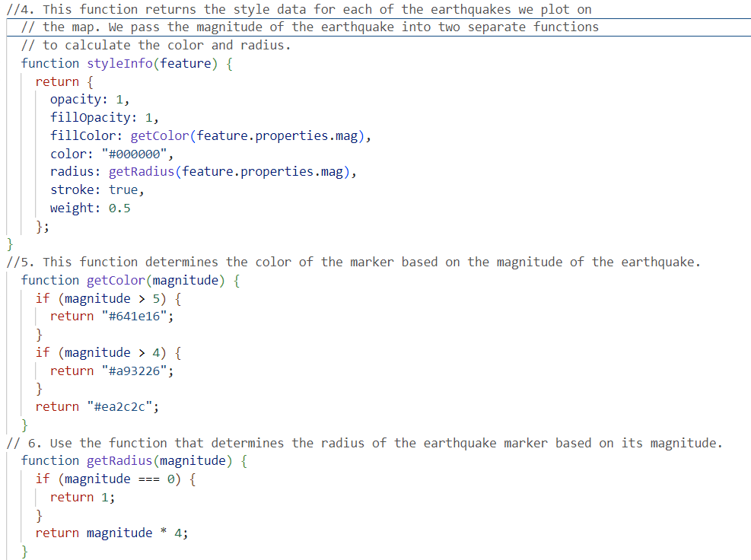
Task: Click comment '// to calculate the color and radius.'
Action: pyautogui.click(x=156, y=45)
